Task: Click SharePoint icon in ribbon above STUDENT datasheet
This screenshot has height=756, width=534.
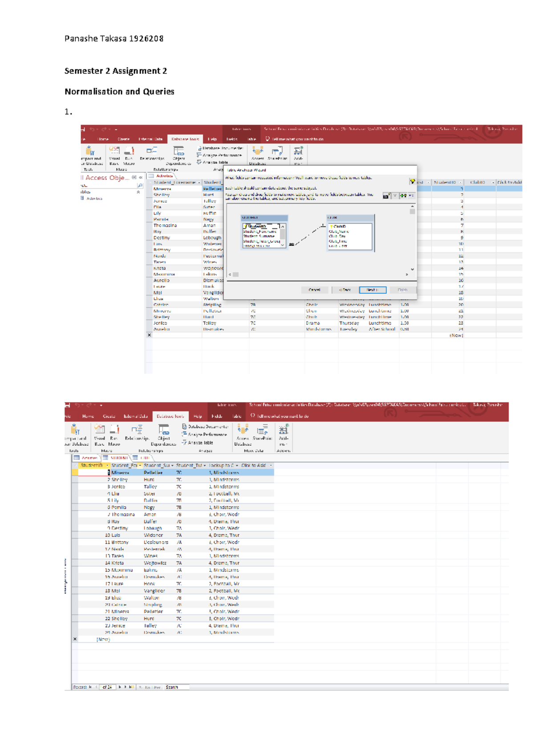Action: (262, 432)
